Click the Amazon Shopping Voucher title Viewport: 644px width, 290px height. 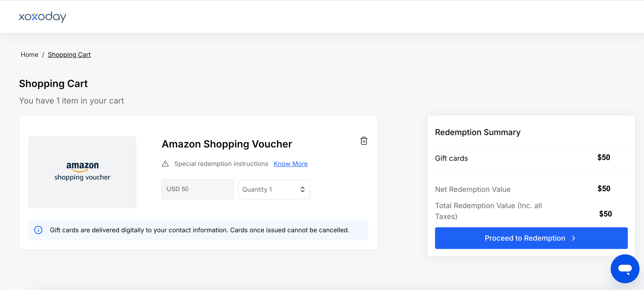(227, 144)
